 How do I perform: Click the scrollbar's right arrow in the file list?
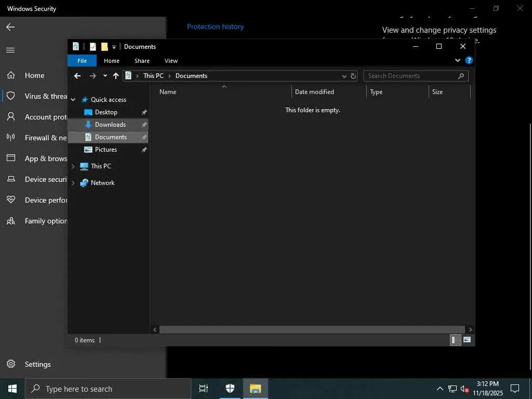[470, 330]
